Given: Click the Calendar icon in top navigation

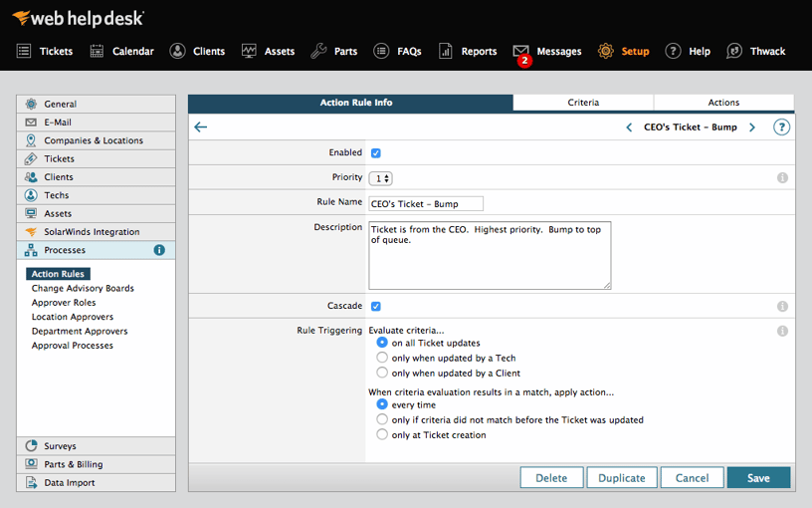Looking at the screenshot, I should [97, 51].
